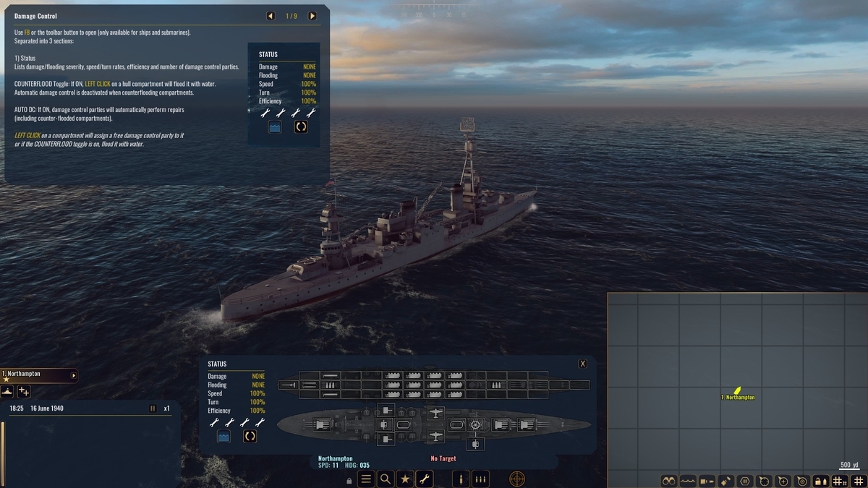Click the torpedo icon on map toolbar
This screenshot has height=488, width=868.
click(707, 481)
